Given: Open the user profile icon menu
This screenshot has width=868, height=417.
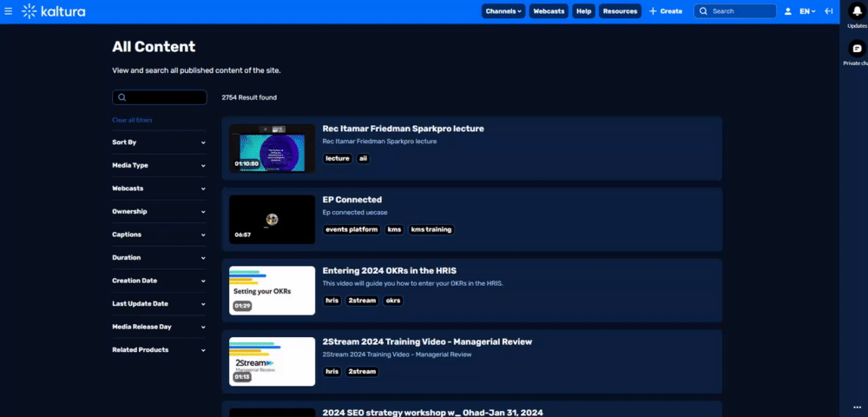Looking at the screenshot, I should 788,11.
